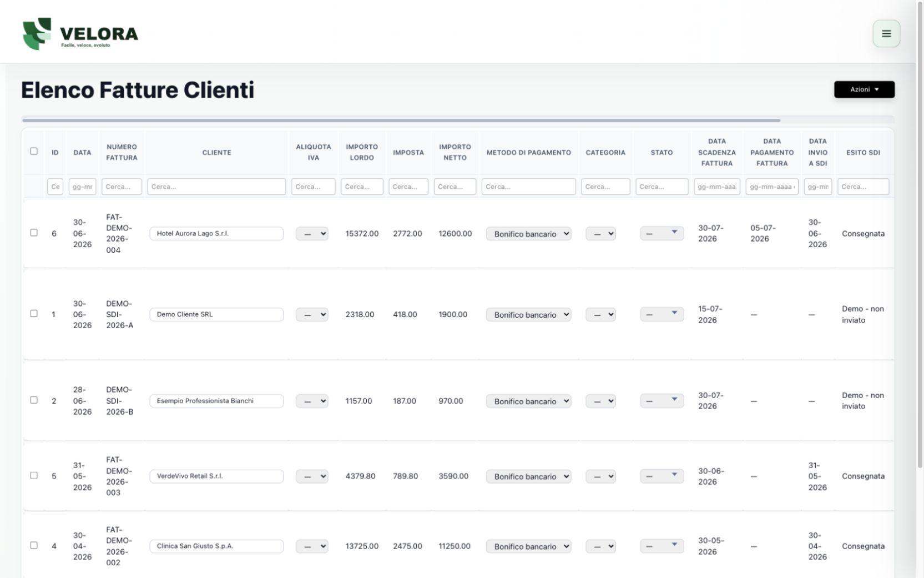Image resolution: width=924 pixels, height=578 pixels.
Task: Sort by Esito SDI column header
Action: click(863, 152)
